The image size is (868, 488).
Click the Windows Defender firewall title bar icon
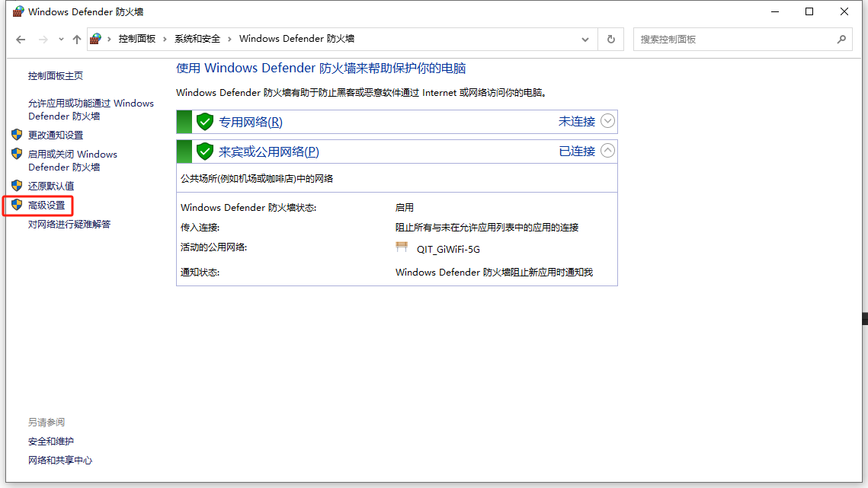pos(18,11)
